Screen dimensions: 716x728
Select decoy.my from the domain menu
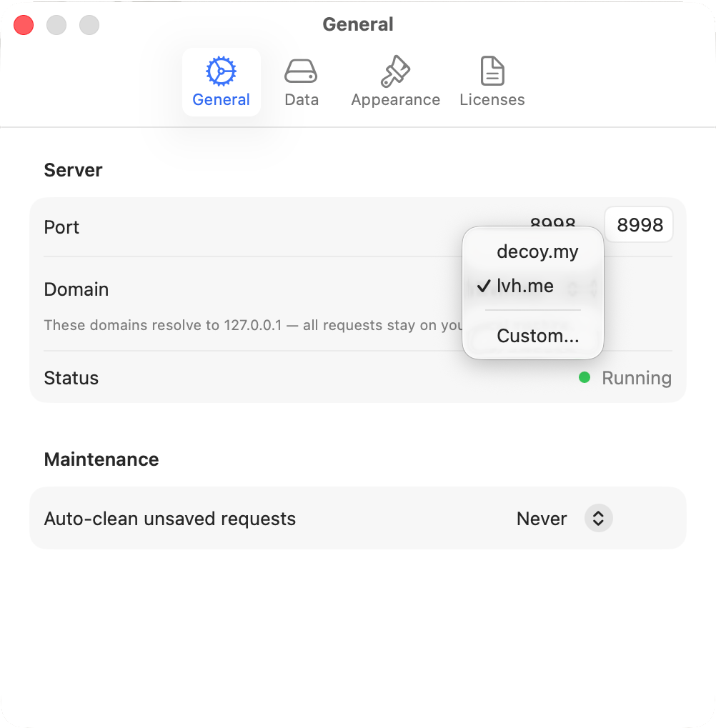pos(537,251)
